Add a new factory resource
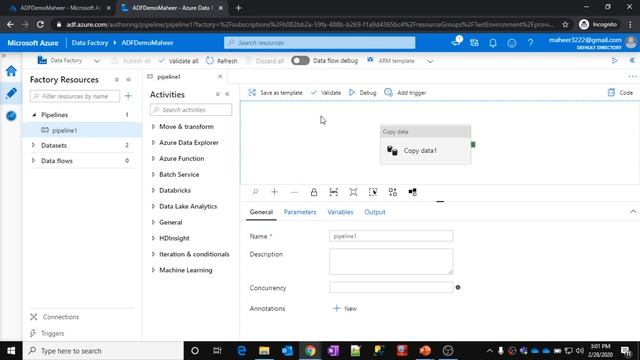 tap(128, 96)
